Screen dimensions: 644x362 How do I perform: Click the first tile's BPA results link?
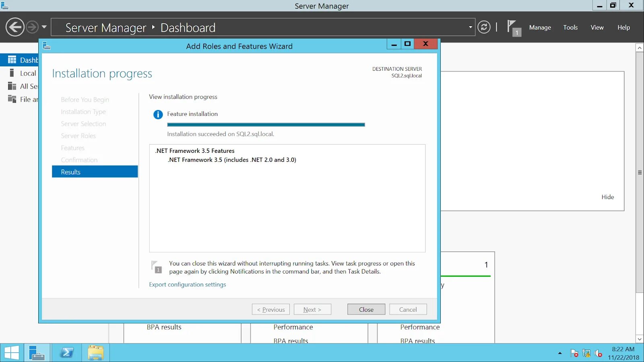(164, 327)
